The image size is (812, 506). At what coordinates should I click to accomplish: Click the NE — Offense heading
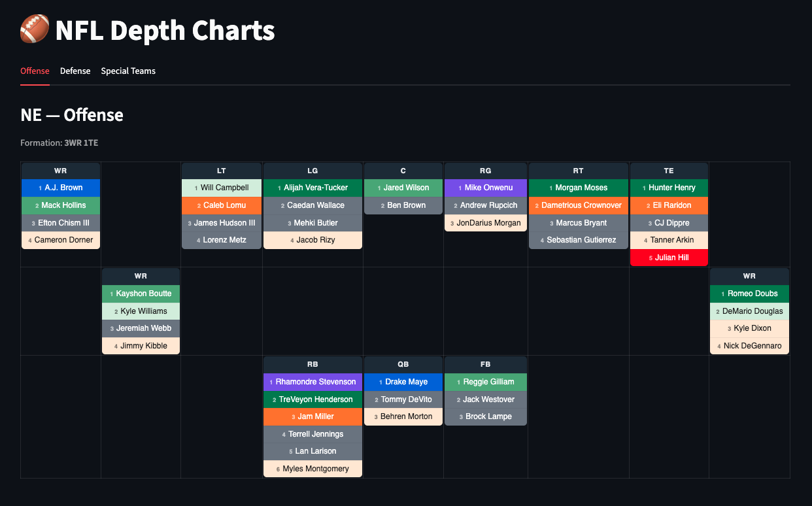(x=72, y=115)
